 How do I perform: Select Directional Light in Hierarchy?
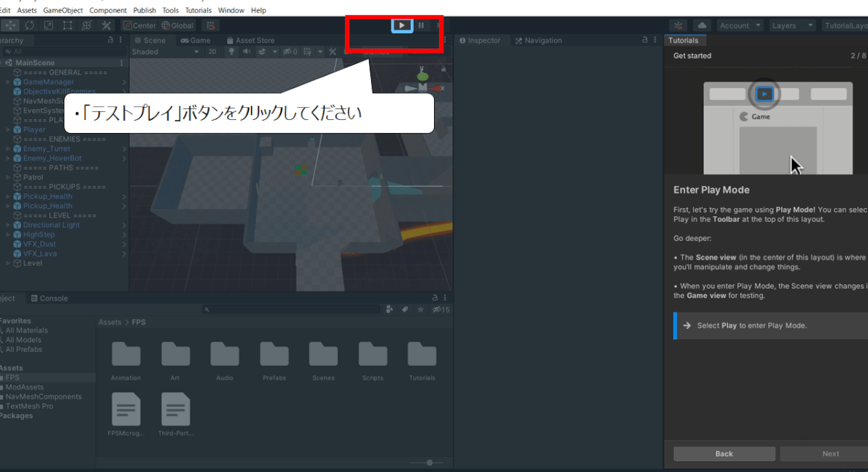[51, 225]
